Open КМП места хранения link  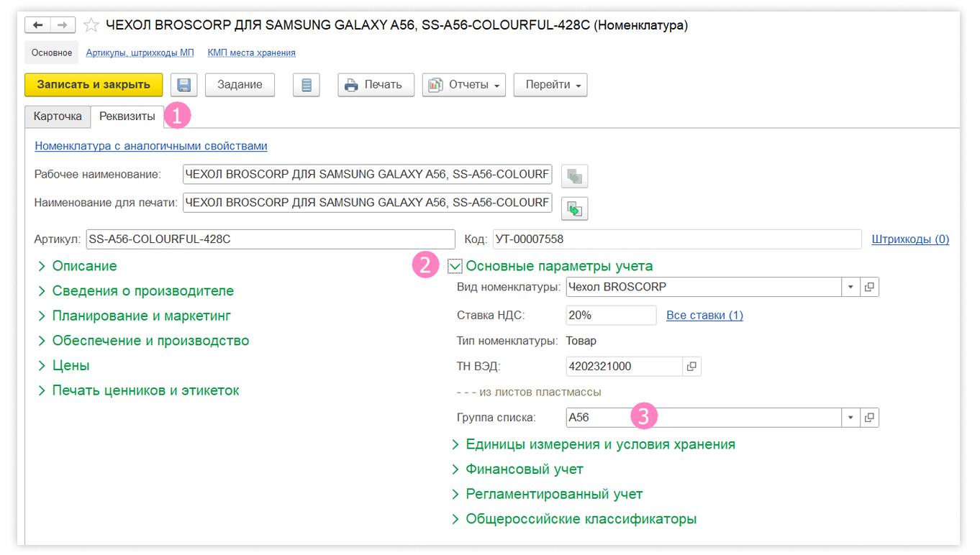click(251, 52)
